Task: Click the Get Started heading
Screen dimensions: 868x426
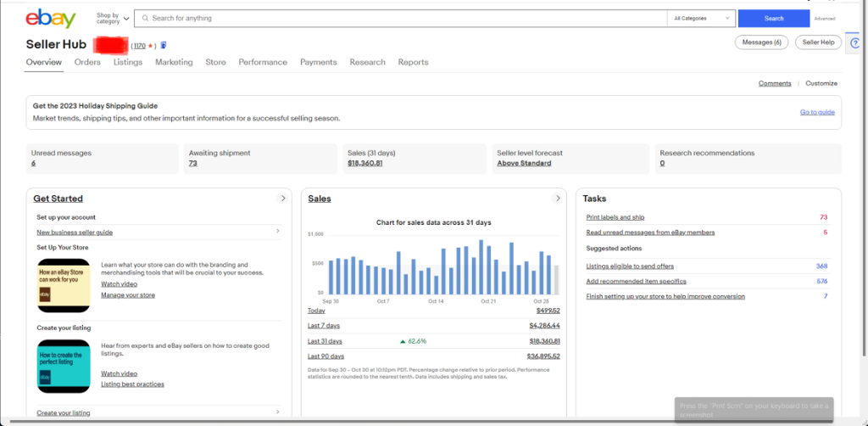Action: (x=58, y=199)
